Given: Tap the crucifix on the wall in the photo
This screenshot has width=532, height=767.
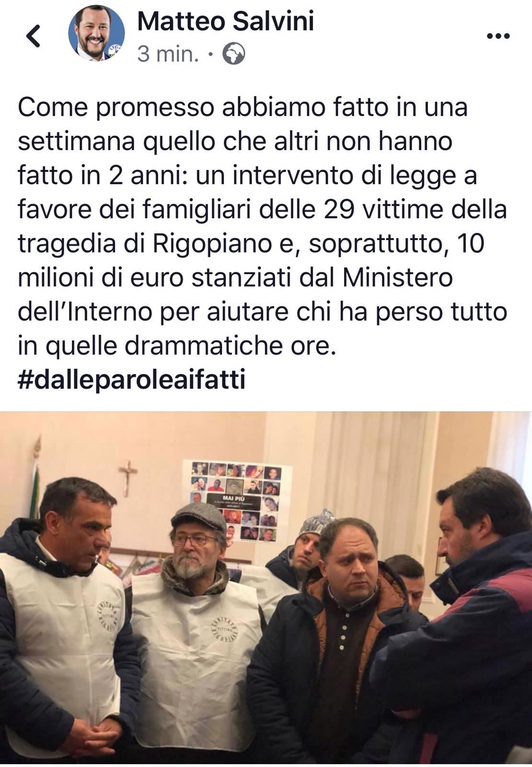Looking at the screenshot, I should click(x=128, y=478).
